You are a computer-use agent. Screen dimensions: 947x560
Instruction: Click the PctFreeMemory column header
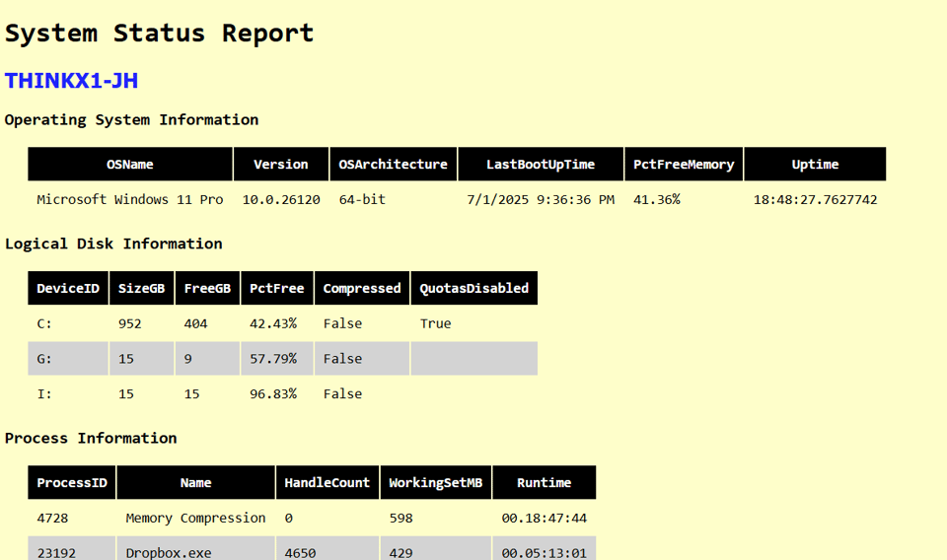[x=684, y=165]
